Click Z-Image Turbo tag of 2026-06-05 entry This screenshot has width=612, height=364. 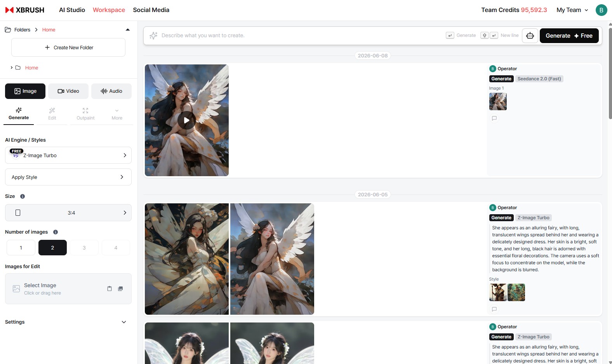[533, 218]
